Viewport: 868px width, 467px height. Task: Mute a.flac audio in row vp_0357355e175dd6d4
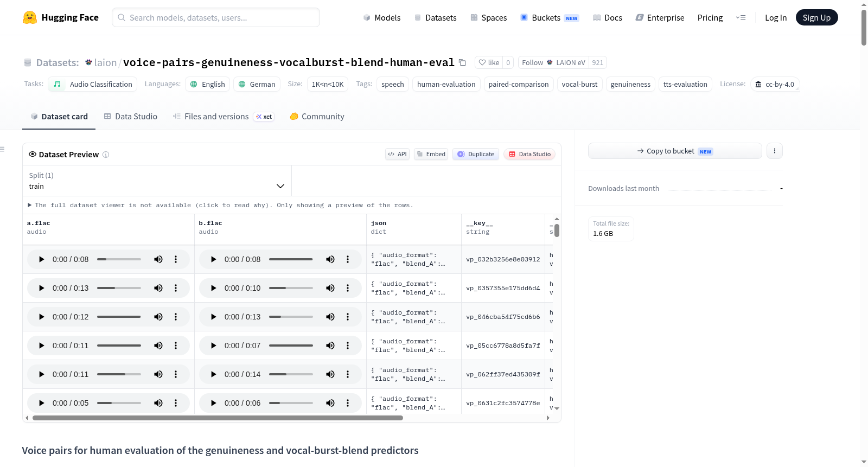158,288
